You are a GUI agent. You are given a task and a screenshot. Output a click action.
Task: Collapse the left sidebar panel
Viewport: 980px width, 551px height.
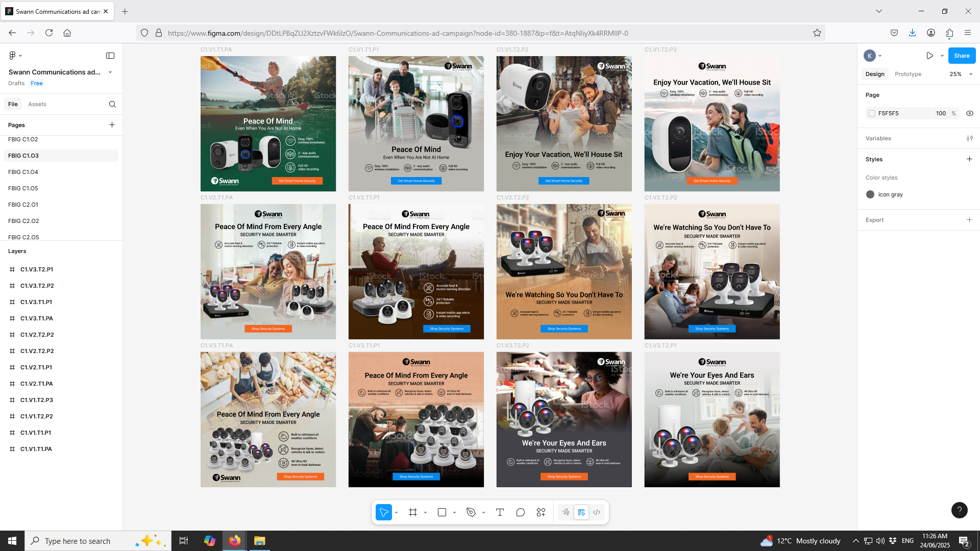(110, 56)
